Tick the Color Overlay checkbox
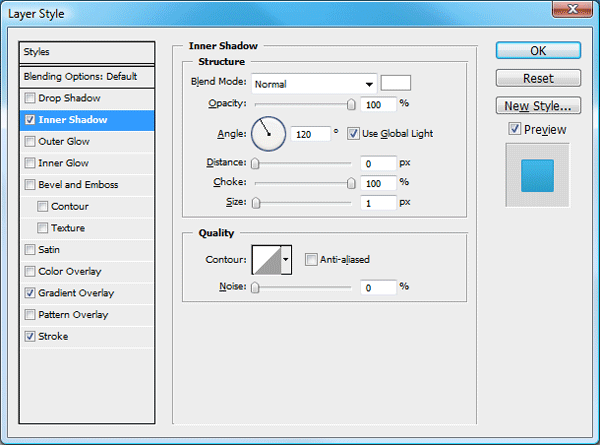 pyautogui.click(x=30, y=272)
